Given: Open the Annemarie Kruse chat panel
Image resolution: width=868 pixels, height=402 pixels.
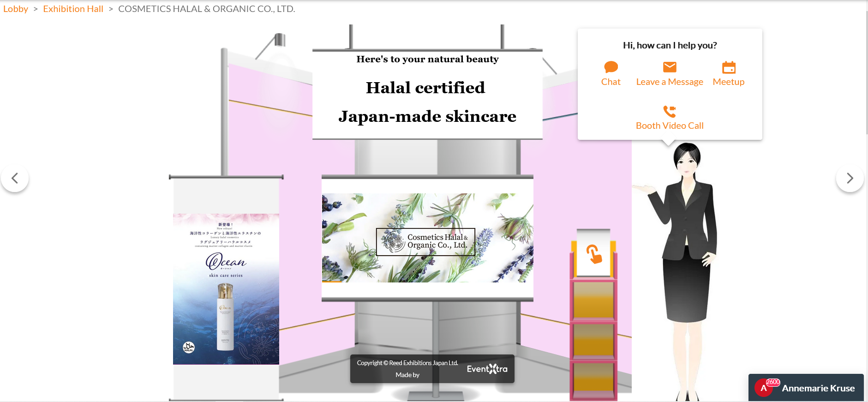Looking at the screenshot, I should [x=818, y=388].
